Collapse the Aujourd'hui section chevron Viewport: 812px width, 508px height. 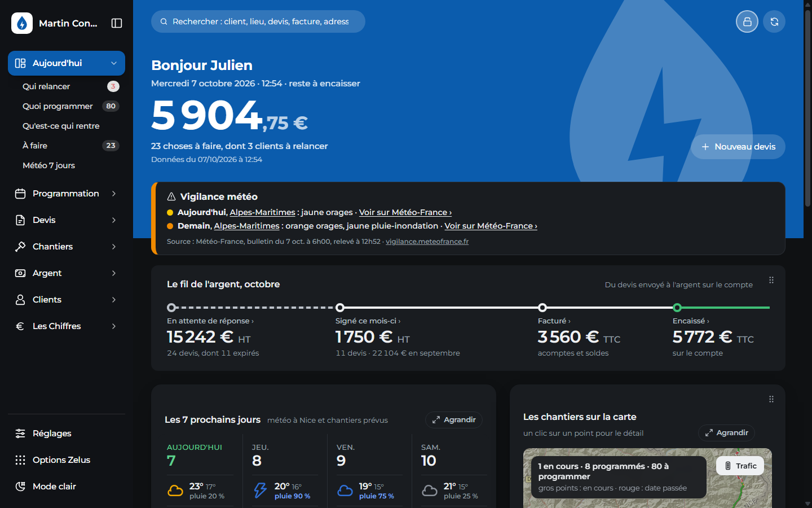coord(114,63)
